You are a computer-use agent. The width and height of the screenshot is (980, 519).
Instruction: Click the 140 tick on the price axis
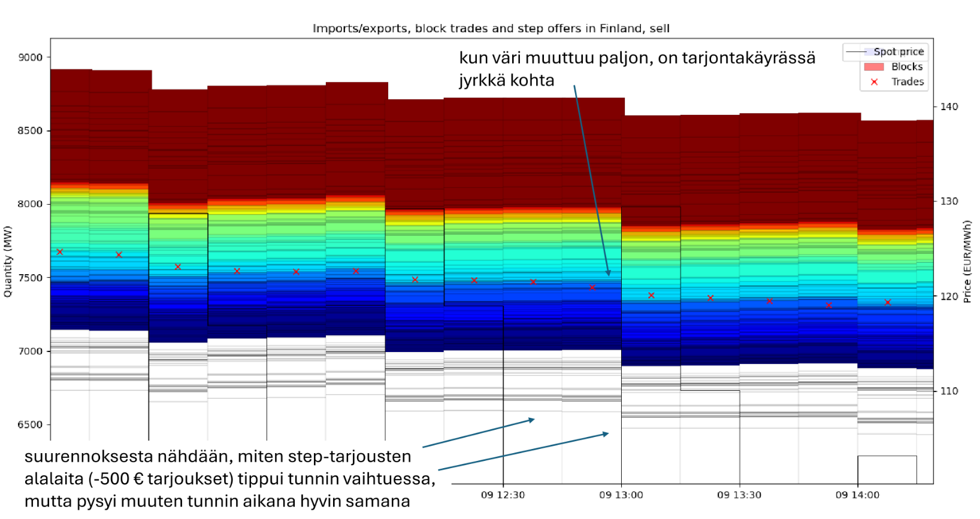[x=949, y=107]
